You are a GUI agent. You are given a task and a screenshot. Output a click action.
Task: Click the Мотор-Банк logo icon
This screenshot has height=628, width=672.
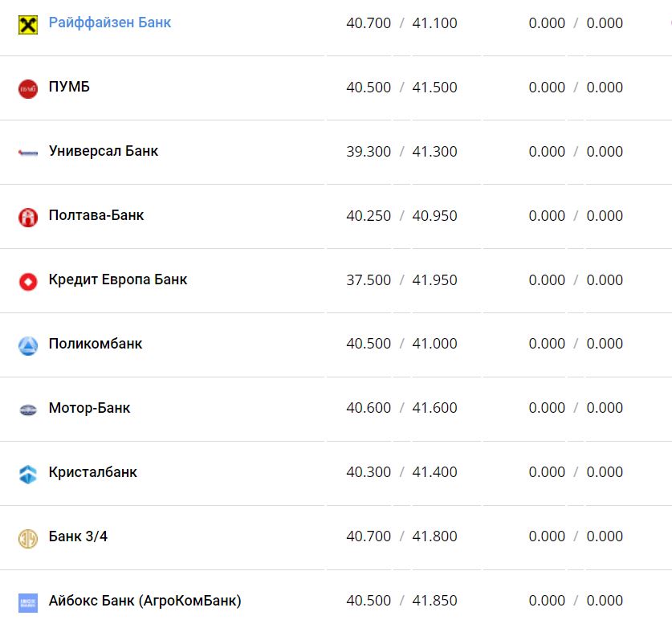coord(28,410)
